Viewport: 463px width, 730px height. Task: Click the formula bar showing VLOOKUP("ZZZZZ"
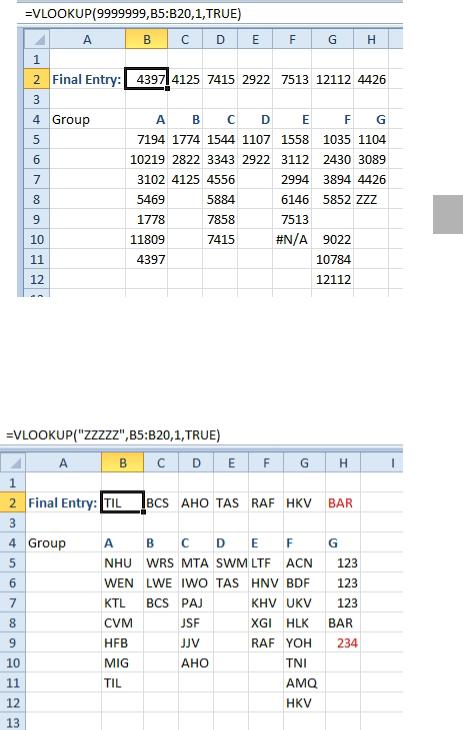[x=201, y=435]
